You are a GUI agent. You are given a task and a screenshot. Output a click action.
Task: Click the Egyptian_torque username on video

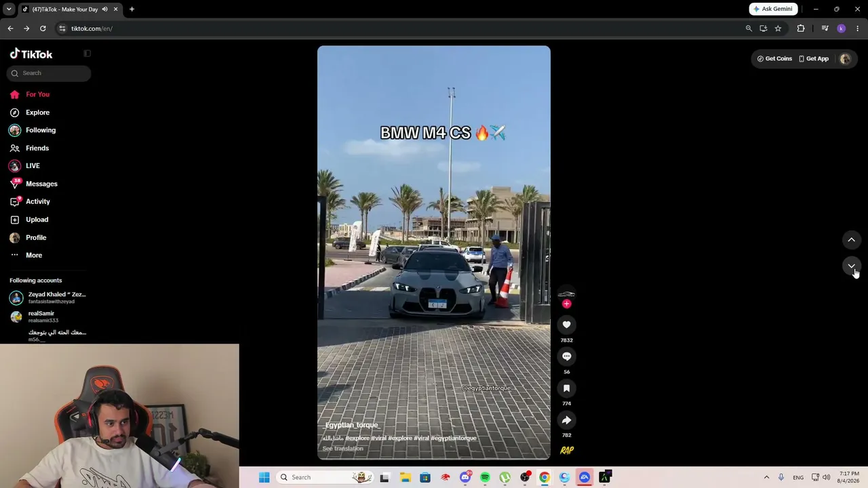pyautogui.click(x=351, y=425)
